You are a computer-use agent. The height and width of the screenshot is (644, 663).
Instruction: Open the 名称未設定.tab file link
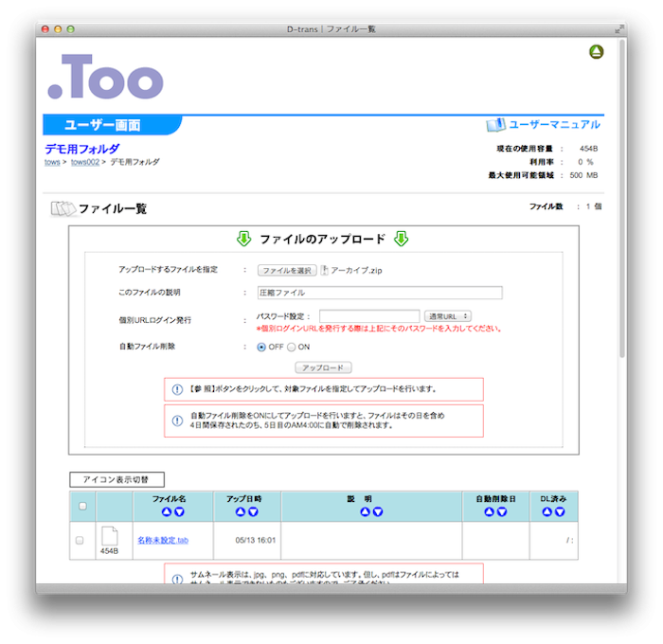coord(163,540)
